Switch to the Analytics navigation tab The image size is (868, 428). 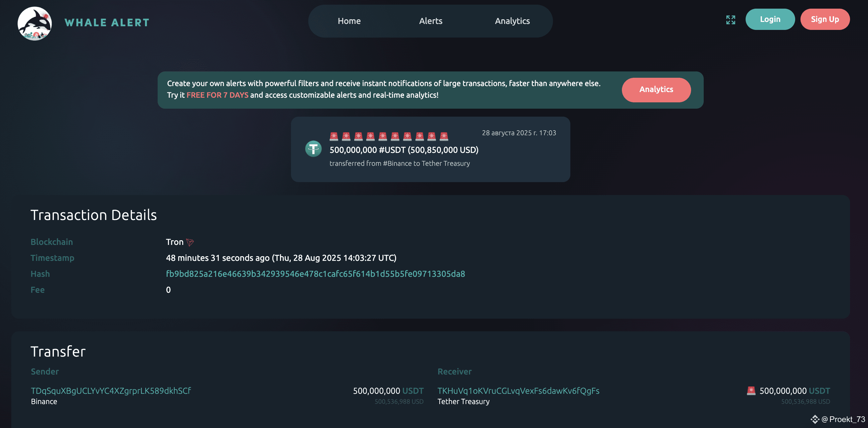click(512, 21)
